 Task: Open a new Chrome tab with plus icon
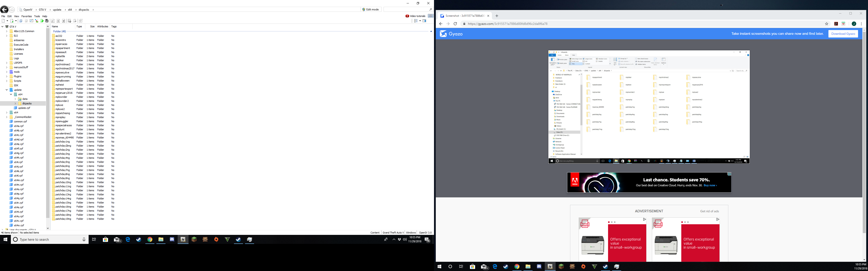coord(497,16)
